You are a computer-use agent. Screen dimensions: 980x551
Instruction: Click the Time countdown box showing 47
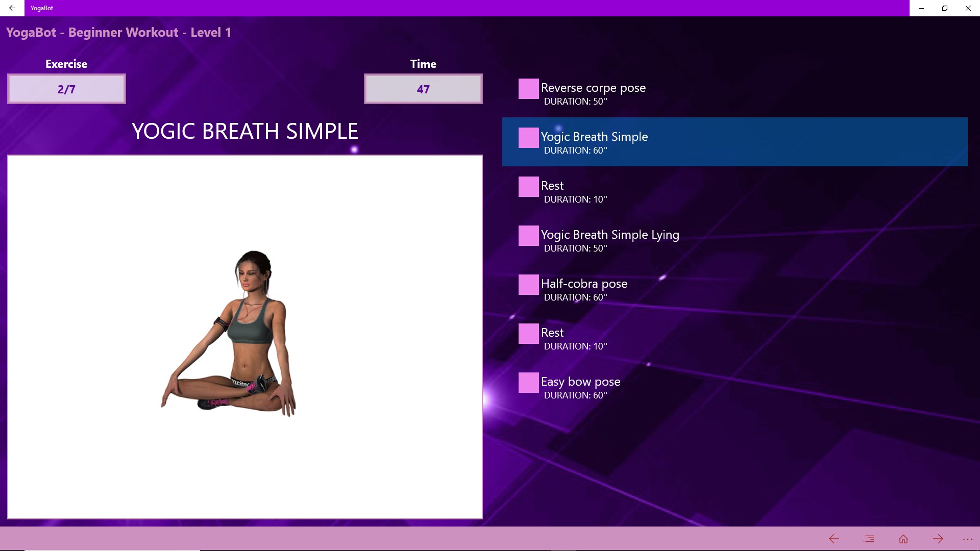[423, 89]
